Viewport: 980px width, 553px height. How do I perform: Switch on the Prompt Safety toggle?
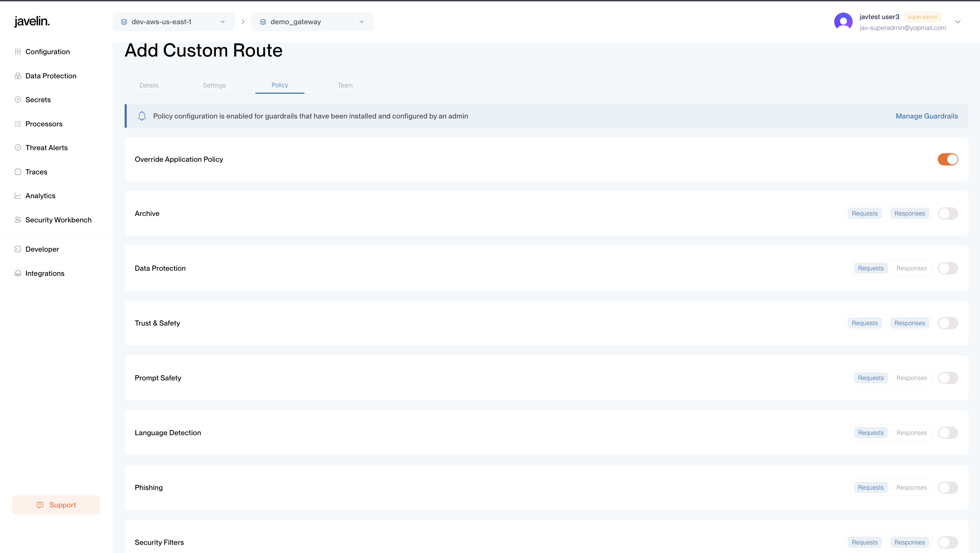[x=948, y=378]
